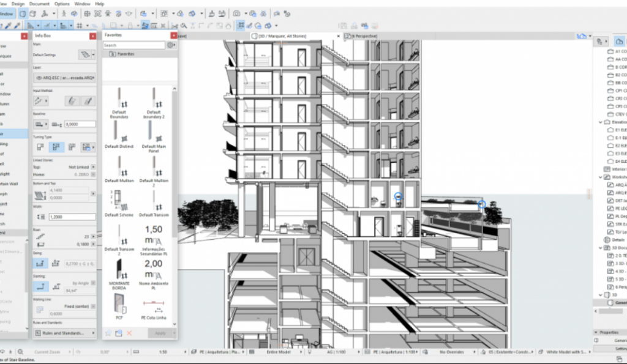Click the Favorites search settings gear
Image resolution: width=627 pixels, height=364 pixels.
(171, 45)
